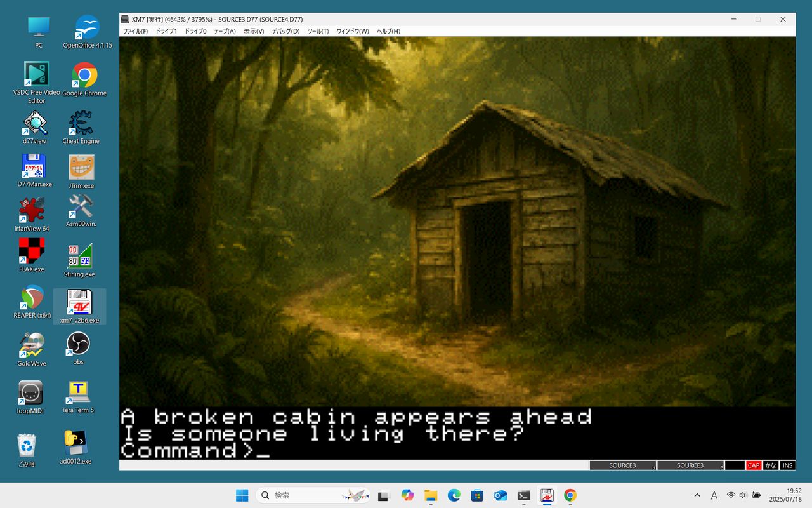Open the テープ(A) menu
Viewport: 812px width, 508px height.
click(x=225, y=31)
